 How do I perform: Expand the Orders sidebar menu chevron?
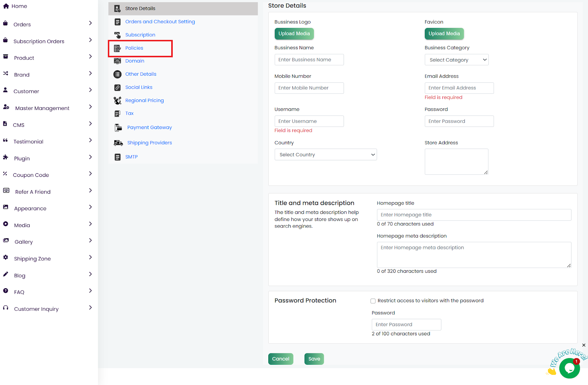pyautogui.click(x=90, y=23)
